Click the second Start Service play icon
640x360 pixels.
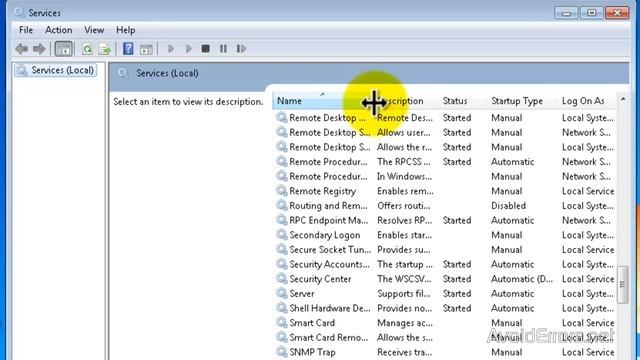(x=189, y=49)
